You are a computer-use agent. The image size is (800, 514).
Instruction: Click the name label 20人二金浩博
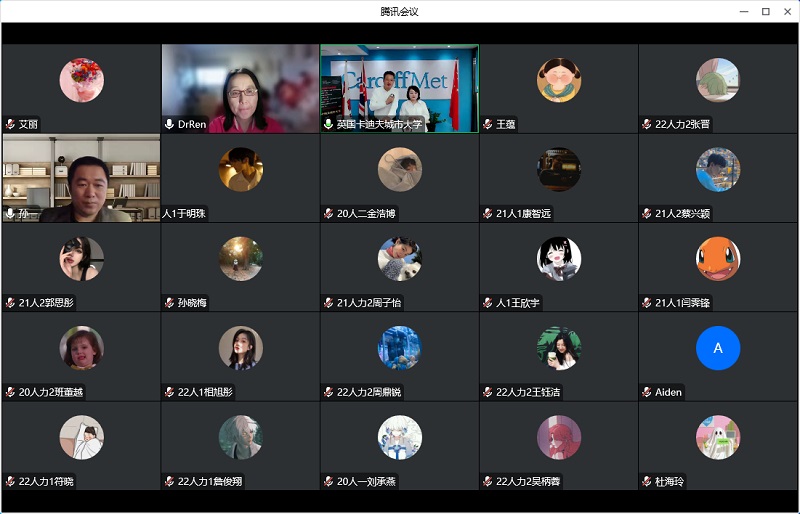click(366, 214)
